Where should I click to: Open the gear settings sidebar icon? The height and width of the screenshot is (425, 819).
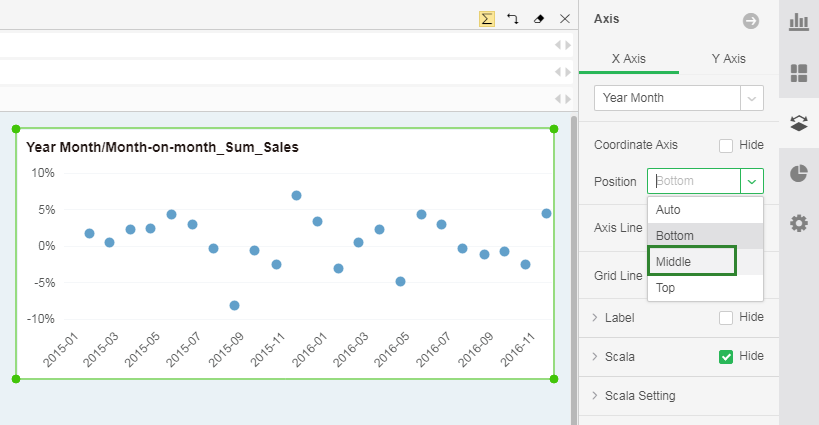[x=799, y=223]
